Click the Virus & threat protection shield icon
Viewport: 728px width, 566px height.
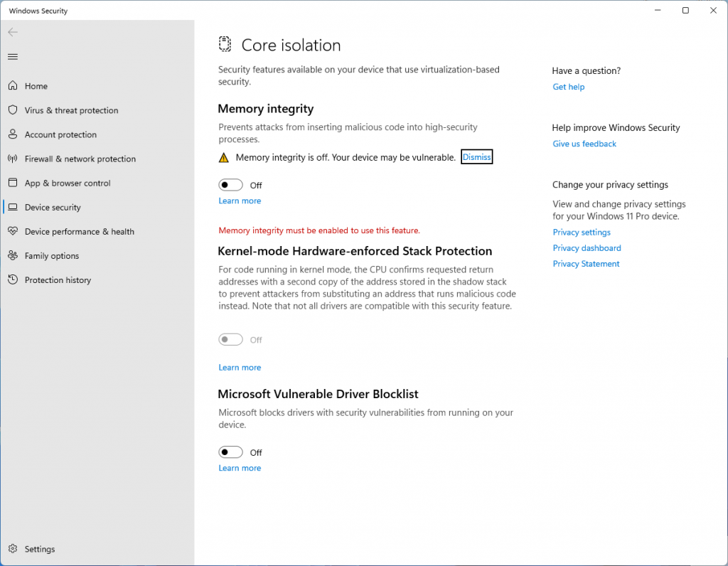(13, 110)
